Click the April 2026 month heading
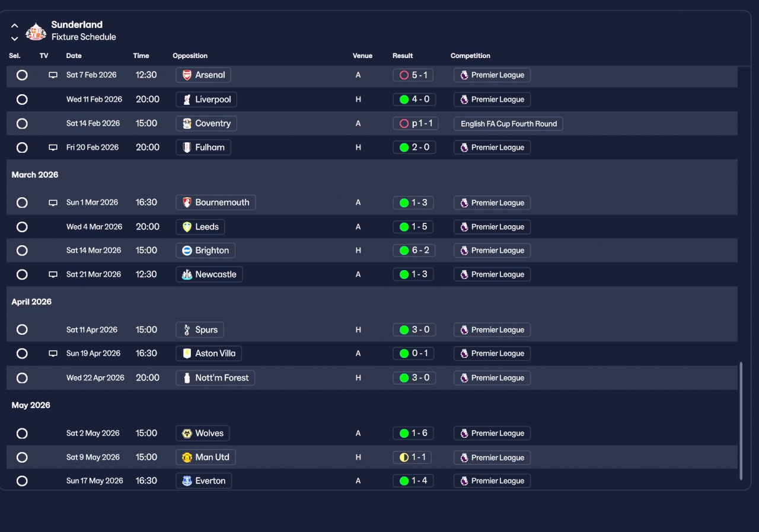The width and height of the screenshot is (759, 532). (31, 302)
